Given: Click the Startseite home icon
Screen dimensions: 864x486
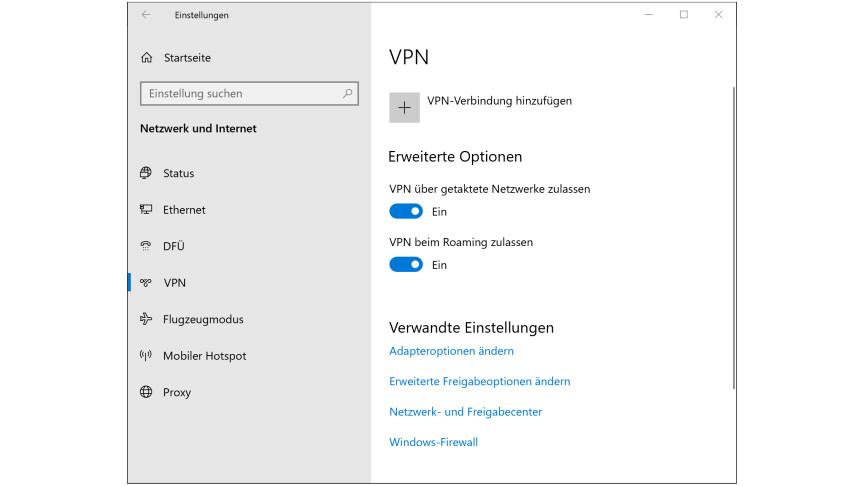Looking at the screenshot, I should point(147,57).
